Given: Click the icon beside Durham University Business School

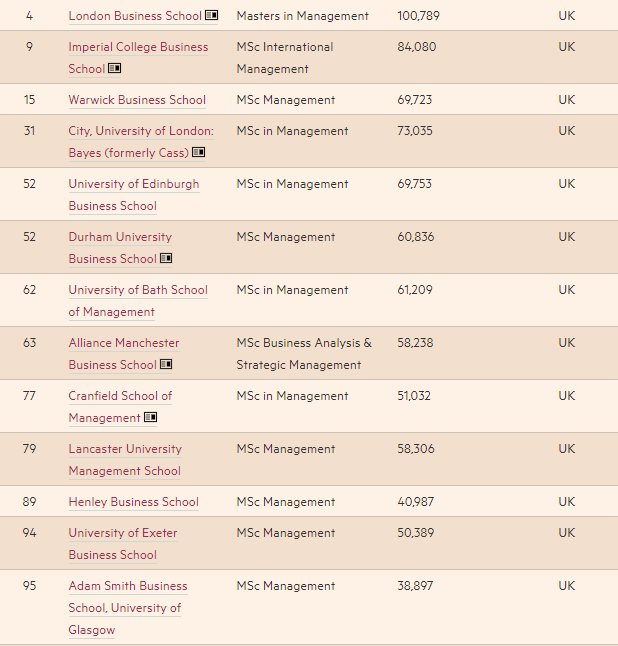Looking at the screenshot, I should (x=166, y=259).
